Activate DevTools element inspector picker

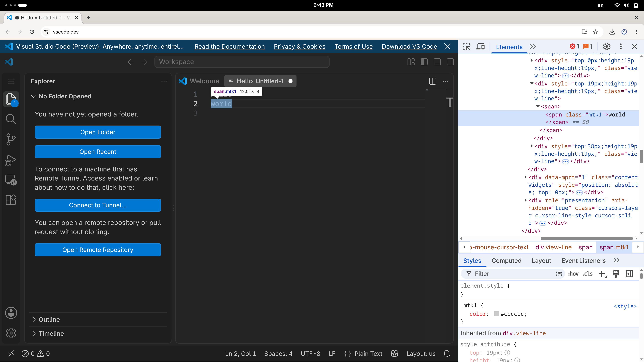[467, 47]
